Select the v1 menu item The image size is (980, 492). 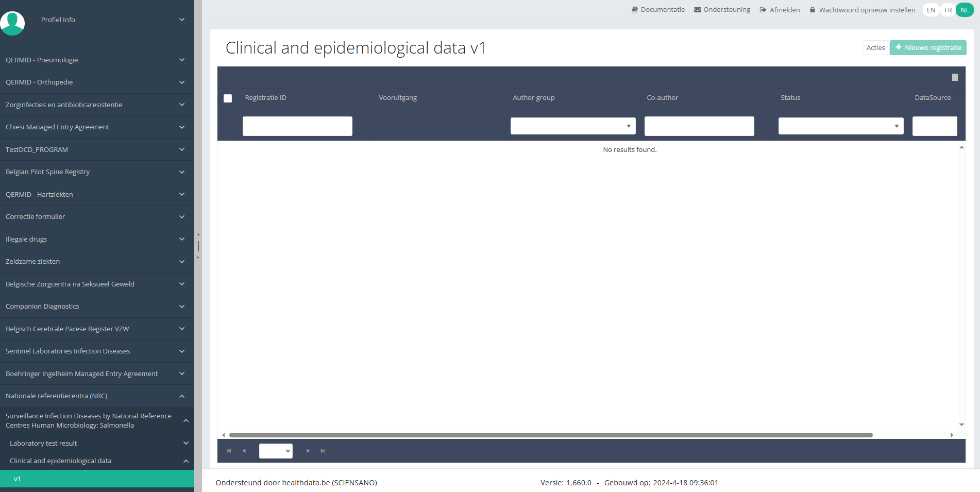(x=97, y=479)
